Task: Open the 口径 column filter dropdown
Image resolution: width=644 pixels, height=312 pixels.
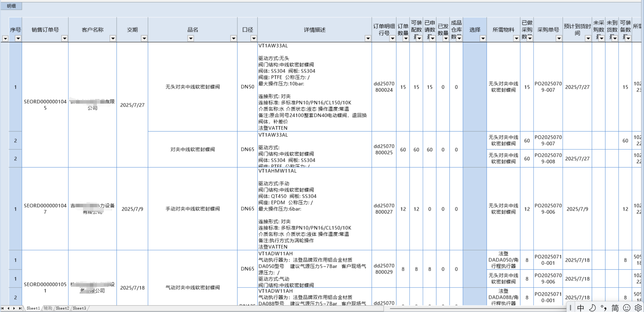Action: click(x=254, y=38)
